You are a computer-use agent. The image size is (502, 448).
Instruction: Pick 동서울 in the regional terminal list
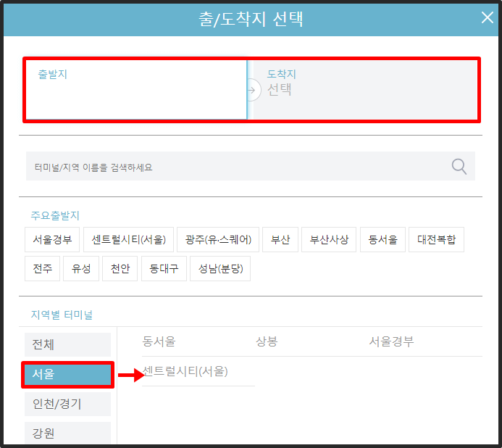159,341
